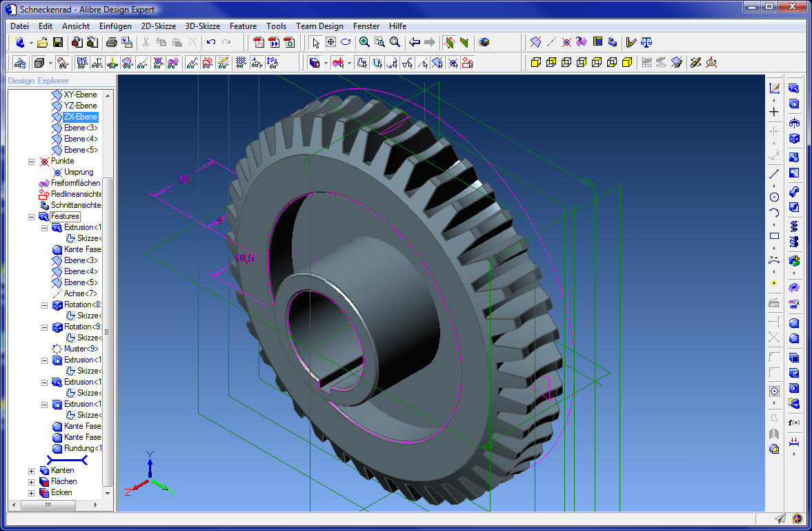Expand the Flächen tree node

[x=31, y=482]
